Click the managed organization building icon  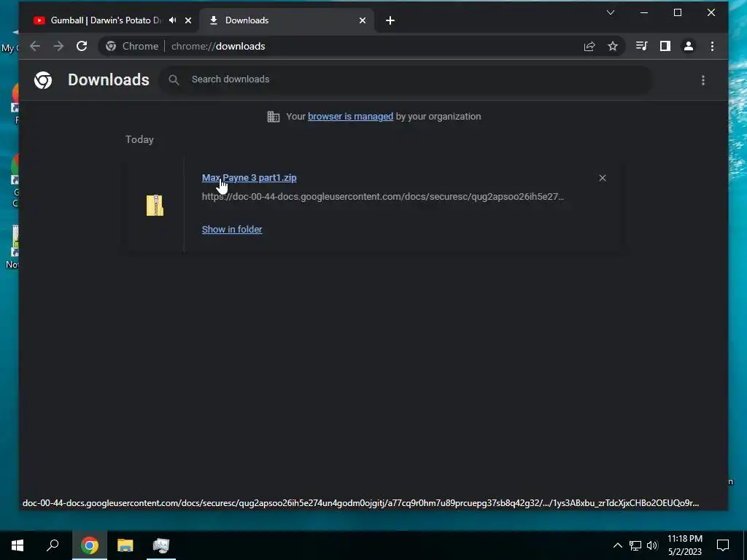(x=274, y=117)
